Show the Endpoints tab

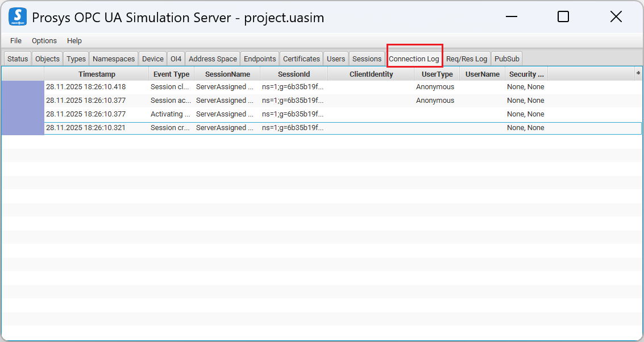pos(260,59)
